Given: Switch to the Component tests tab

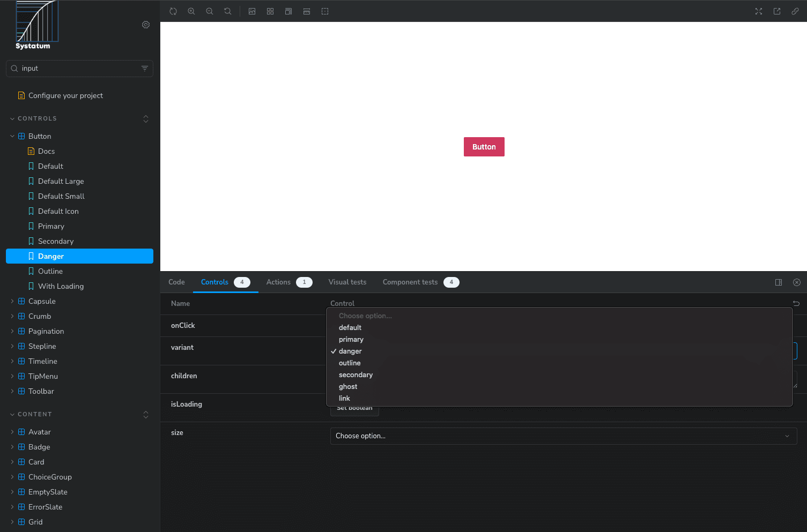Looking at the screenshot, I should pos(421,282).
